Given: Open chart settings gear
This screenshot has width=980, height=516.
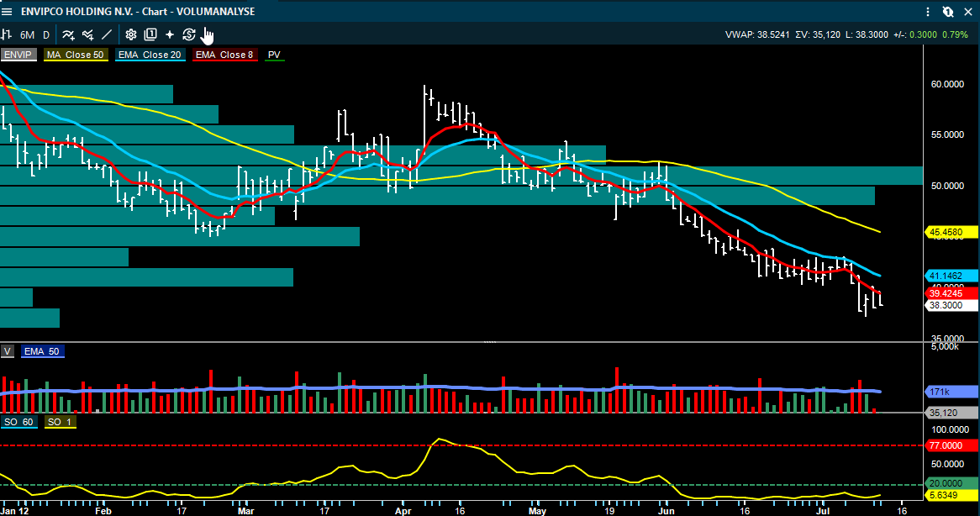Looking at the screenshot, I should (x=131, y=35).
